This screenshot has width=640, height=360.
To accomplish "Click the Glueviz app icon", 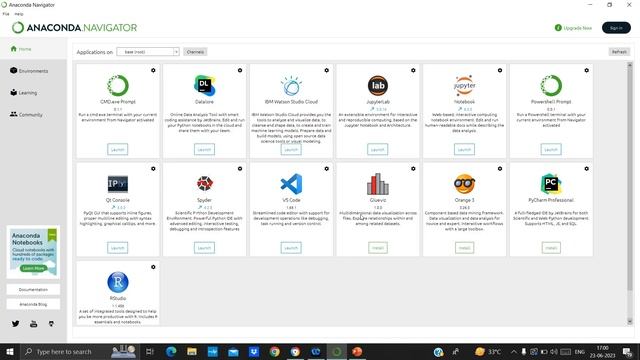I will pos(378,184).
